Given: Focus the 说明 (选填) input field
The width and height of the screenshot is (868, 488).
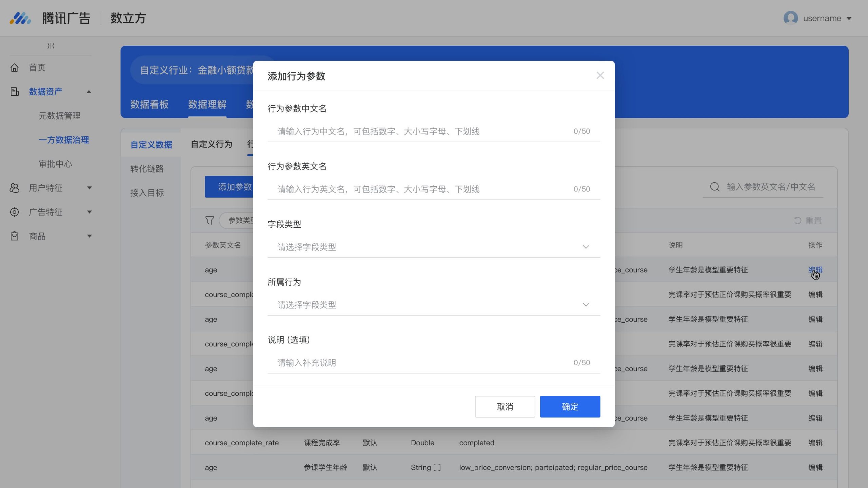Looking at the screenshot, I should pyautogui.click(x=434, y=363).
